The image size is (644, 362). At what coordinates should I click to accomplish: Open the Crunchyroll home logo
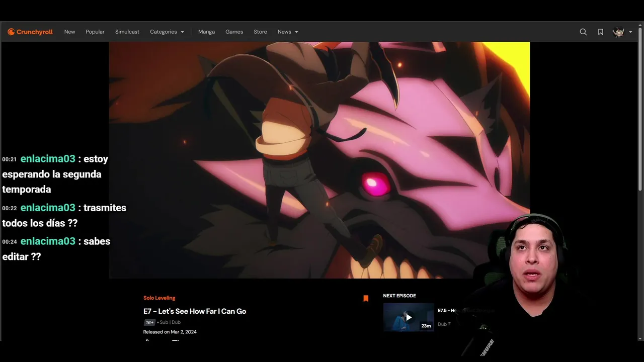(30, 32)
